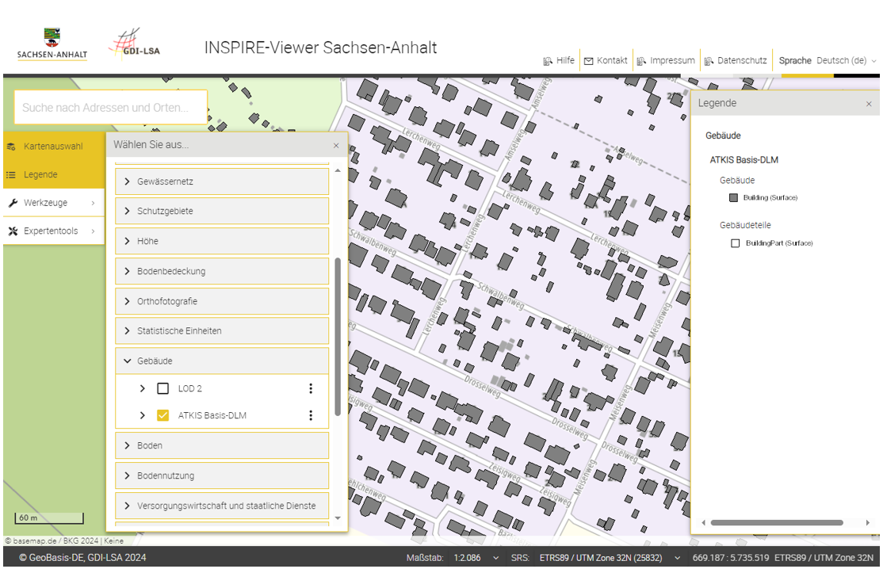Open the Sprache language dropdown

point(845,61)
